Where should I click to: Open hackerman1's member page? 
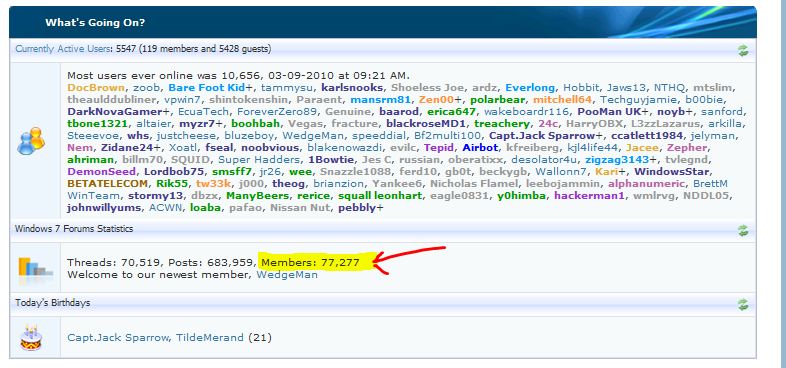[x=590, y=196]
